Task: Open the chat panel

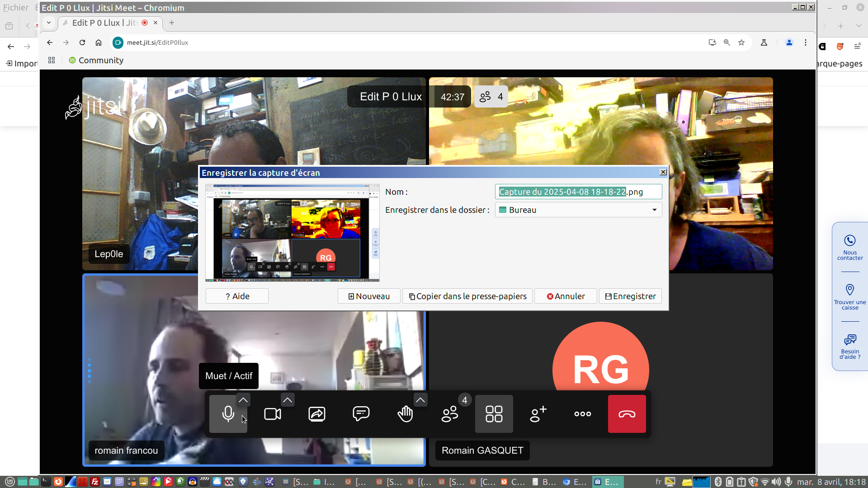Action: [361, 414]
